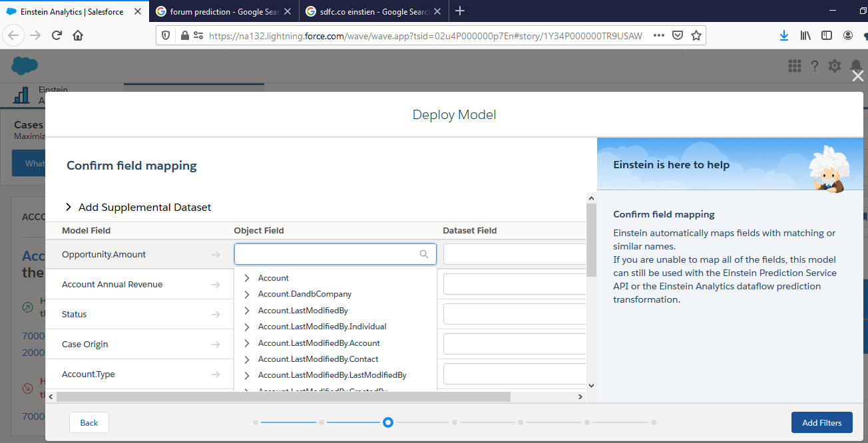The width and height of the screenshot is (868, 443).
Task: Open the Firefox Library icon
Action: click(x=805, y=36)
